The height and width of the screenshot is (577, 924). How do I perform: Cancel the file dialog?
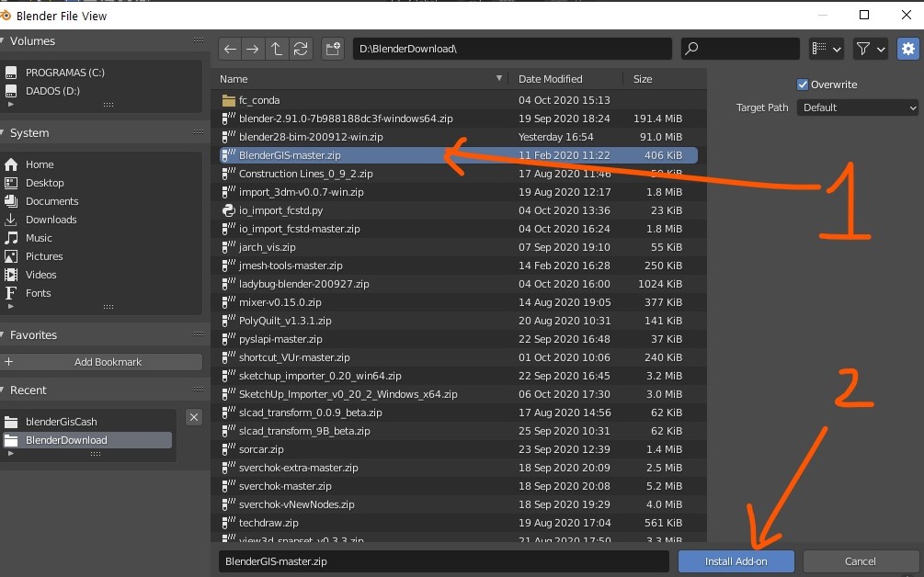coord(860,561)
